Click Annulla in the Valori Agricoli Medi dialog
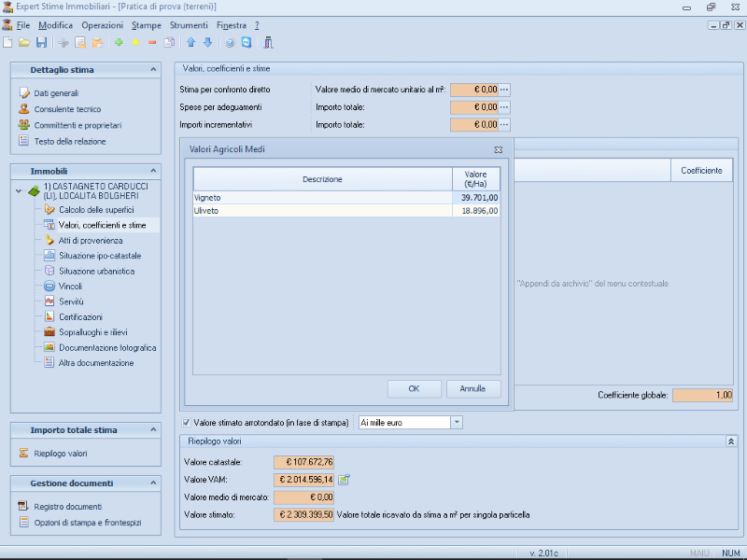 [x=472, y=388]
